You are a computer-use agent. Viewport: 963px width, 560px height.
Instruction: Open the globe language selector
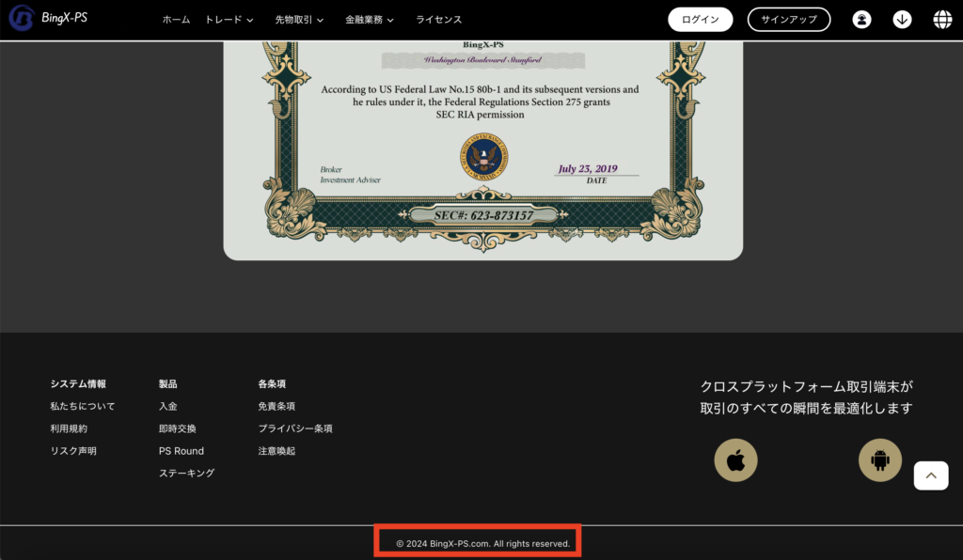tap(942, 20)
